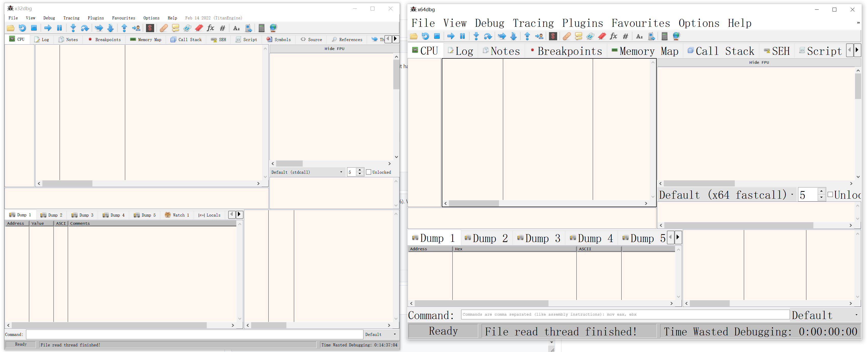The width and height of the screenshot is (868, 352).
Task: Click right tab-scroll arrow in x64dbg main tabs
Action: coord(857,50)
